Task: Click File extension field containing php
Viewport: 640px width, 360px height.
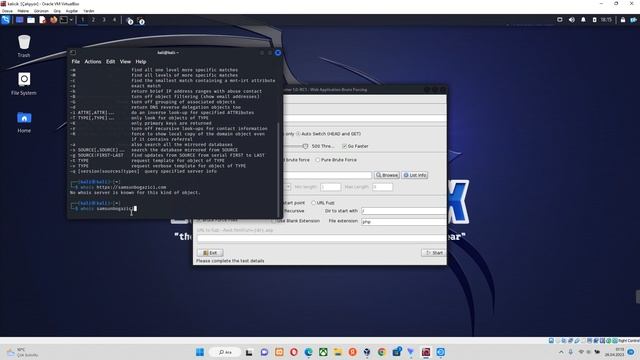Action: 404,221
